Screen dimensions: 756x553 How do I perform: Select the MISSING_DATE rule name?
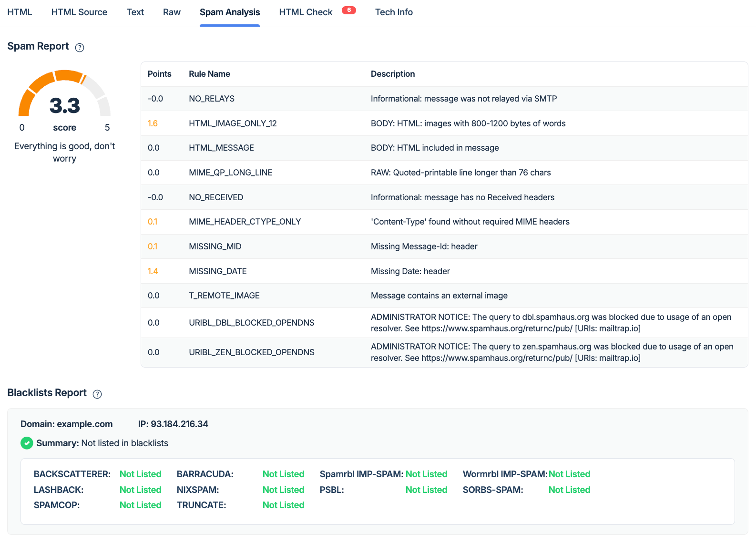(218, 271)
